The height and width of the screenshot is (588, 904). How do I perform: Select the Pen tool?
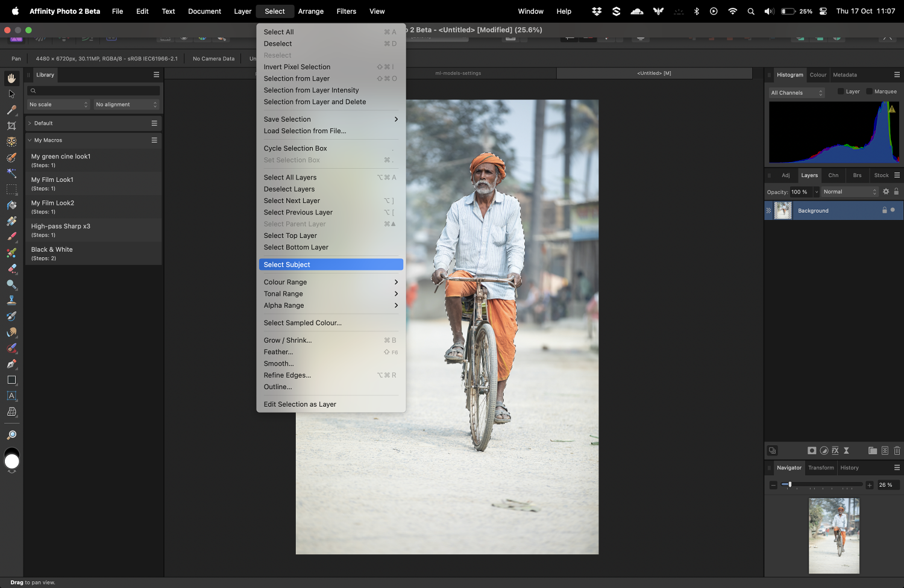point(11,364)
